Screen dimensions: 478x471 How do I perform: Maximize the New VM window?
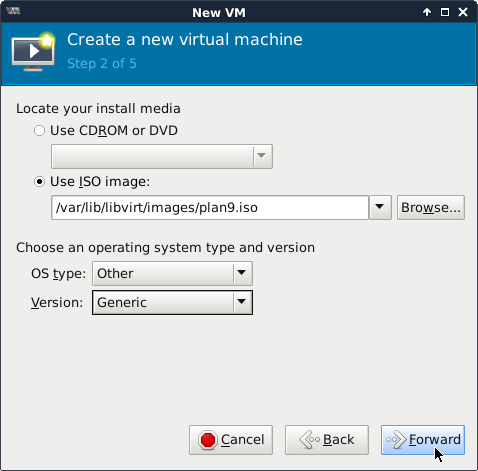click(445, 12)
